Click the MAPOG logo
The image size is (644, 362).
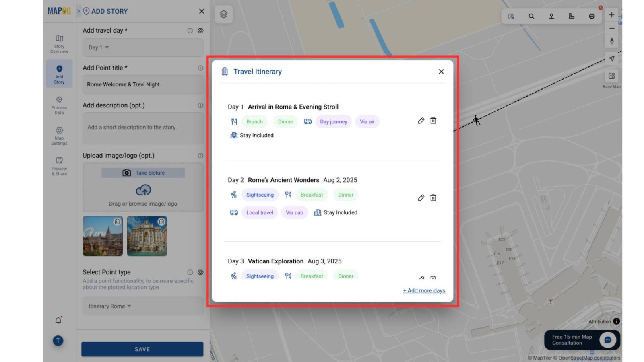tap(59, 11)
